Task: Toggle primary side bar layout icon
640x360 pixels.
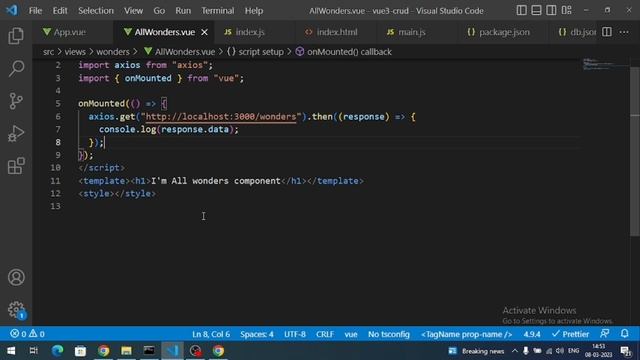Action: point(521,10)
